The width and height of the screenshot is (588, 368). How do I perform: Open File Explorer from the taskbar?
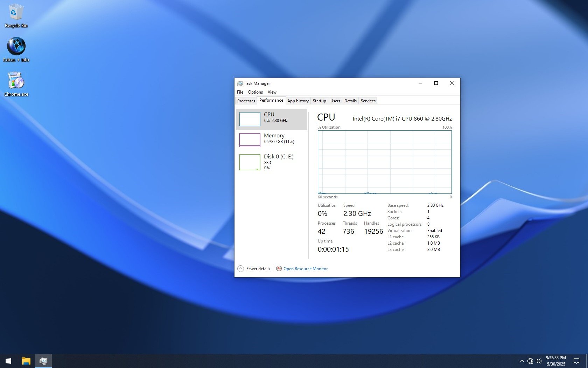(26, 361)
